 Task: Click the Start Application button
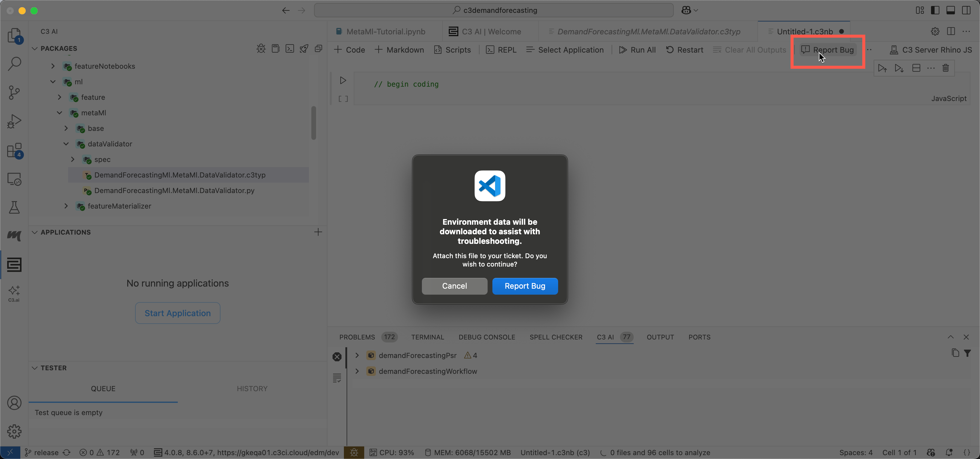pos(177,313)
